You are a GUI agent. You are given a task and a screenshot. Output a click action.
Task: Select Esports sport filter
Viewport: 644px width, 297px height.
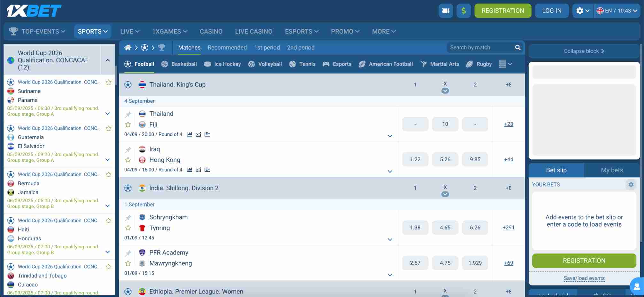pyautogui.click(x=337, y=64)
